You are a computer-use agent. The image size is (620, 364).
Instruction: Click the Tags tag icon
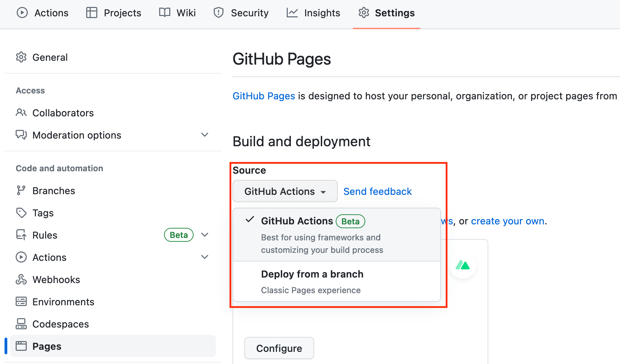[x=21, y=213]
